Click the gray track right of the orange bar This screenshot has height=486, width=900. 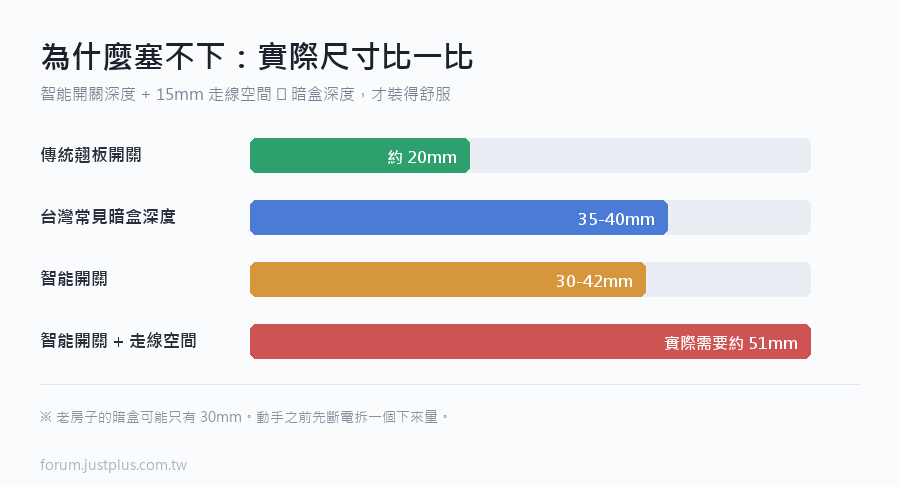click(728, 279)
